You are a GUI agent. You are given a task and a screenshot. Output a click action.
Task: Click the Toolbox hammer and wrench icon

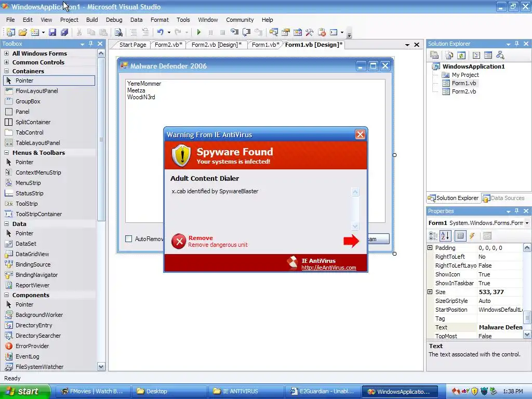(309, 32)
